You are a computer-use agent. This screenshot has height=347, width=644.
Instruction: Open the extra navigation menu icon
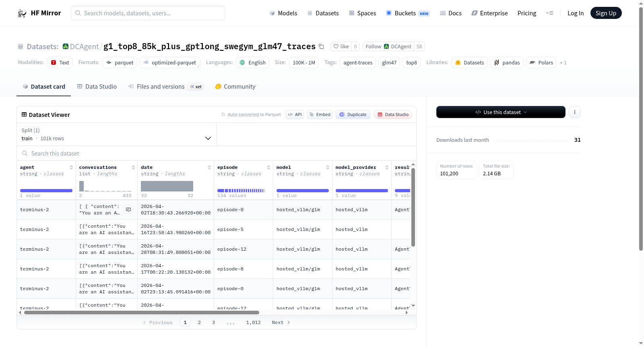(x=549, y=13)
